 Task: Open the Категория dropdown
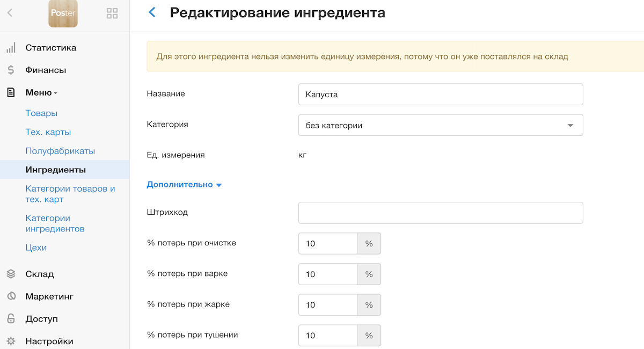click(x=440, y=126)
